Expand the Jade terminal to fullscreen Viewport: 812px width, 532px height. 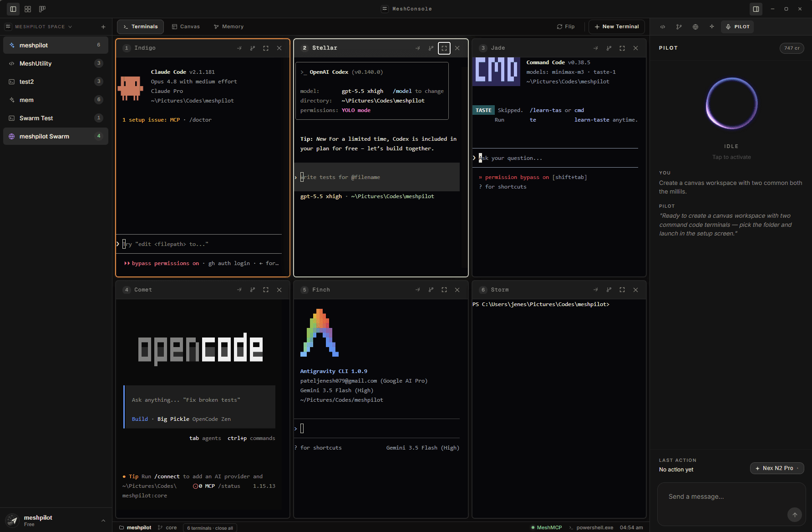pyautogui.click(x=622, y=48)
